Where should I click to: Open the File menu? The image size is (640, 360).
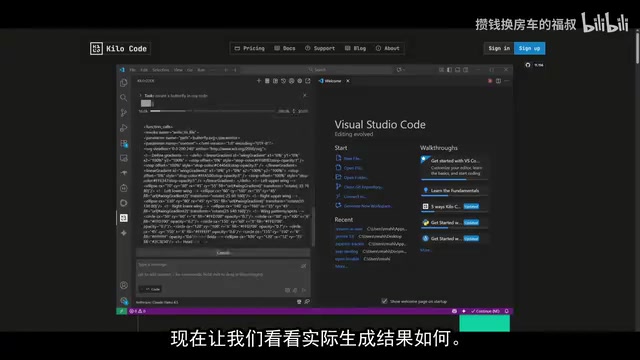133,70
